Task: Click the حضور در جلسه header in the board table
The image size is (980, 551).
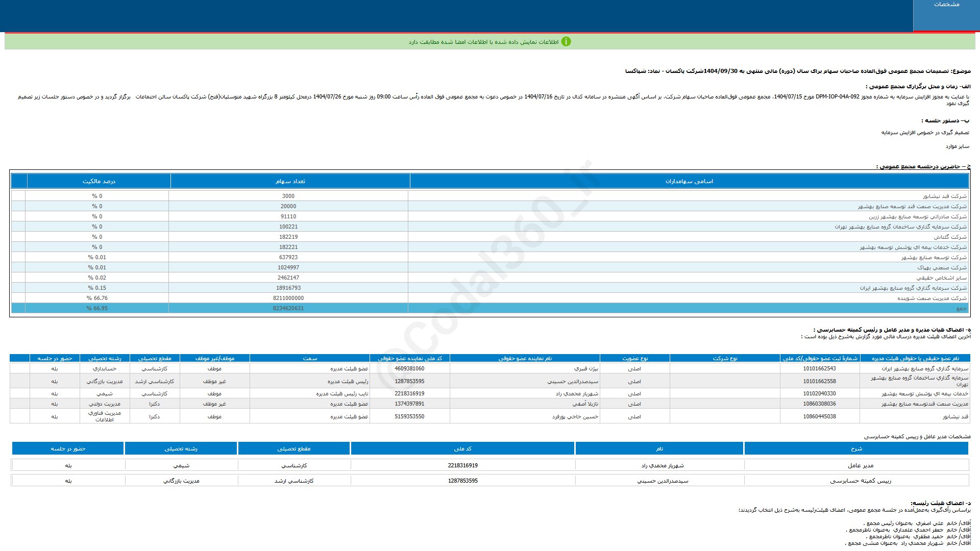Action: coord(55,358)
